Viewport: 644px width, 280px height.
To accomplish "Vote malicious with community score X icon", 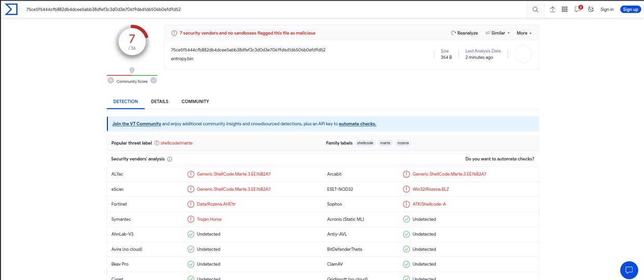I will pyautogui.click(x=111, y=81).
